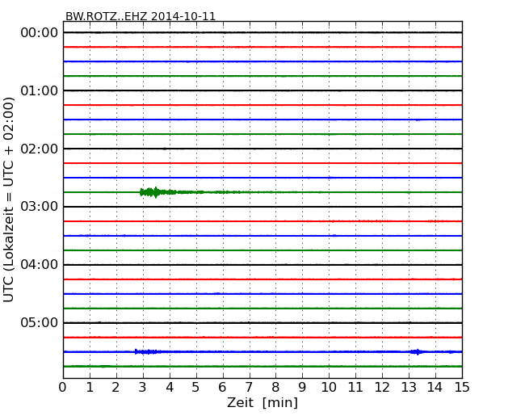Click the x-axis tick label 1
The image size is (525, 420).
90,388
